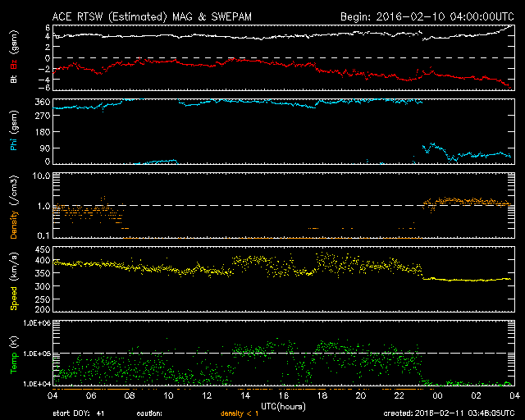Click the orange 'density < 1' warning
Screen dimensions: 525x420
click(x=240, y=413)
